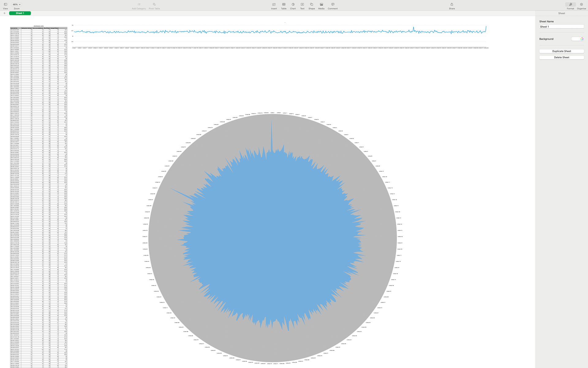The height and width of the screenshot is (368, 588).
Task: Click the Pivot Table toolbar icon
Action: point(154,5)
